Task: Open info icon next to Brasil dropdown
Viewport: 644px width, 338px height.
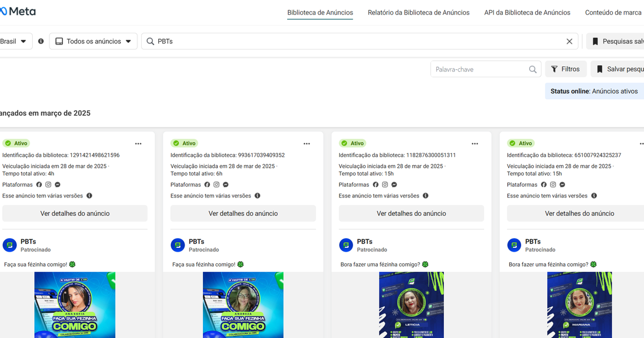Action: pyautogui.click(x=41, y=41)
